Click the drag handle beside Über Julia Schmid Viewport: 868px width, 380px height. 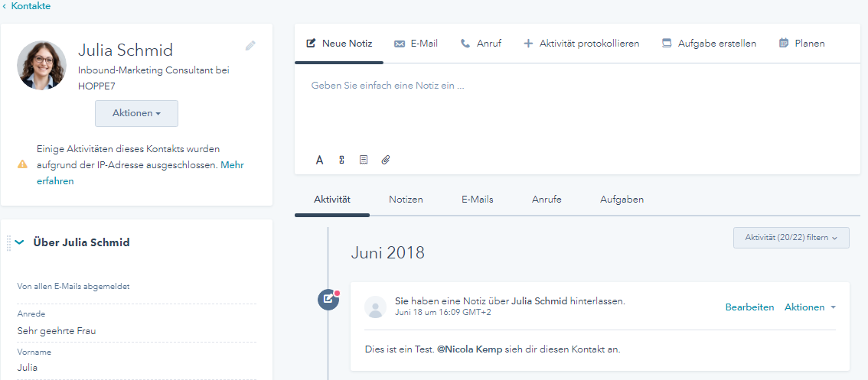coord(9,243)
